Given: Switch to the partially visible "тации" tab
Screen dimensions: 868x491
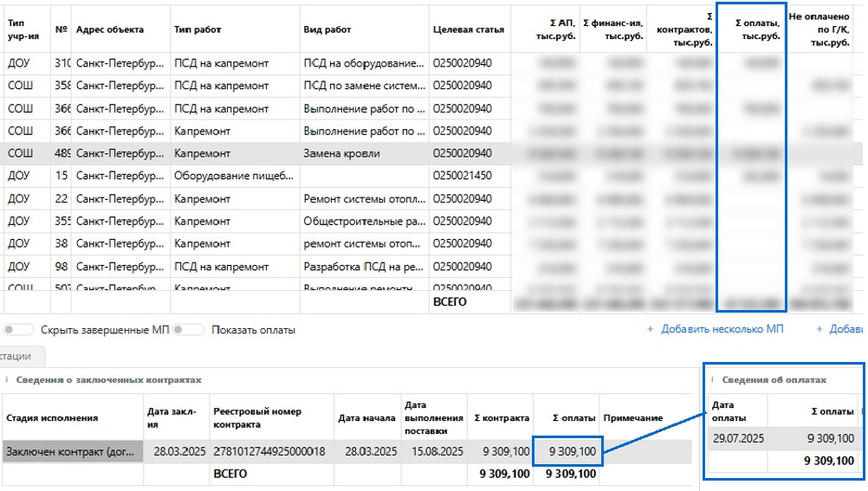Looking at the screenshot, I should (19, 356).
